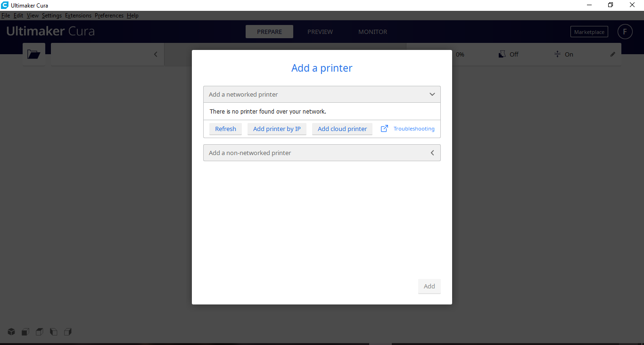Click the Add button in the dialog
The image size is (644, 345).
point(429,286)
